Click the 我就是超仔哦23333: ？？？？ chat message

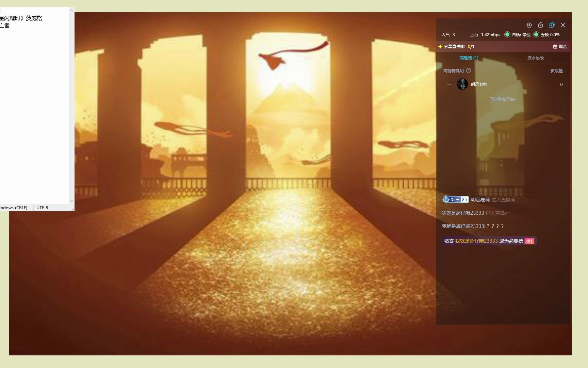point(473,226)
